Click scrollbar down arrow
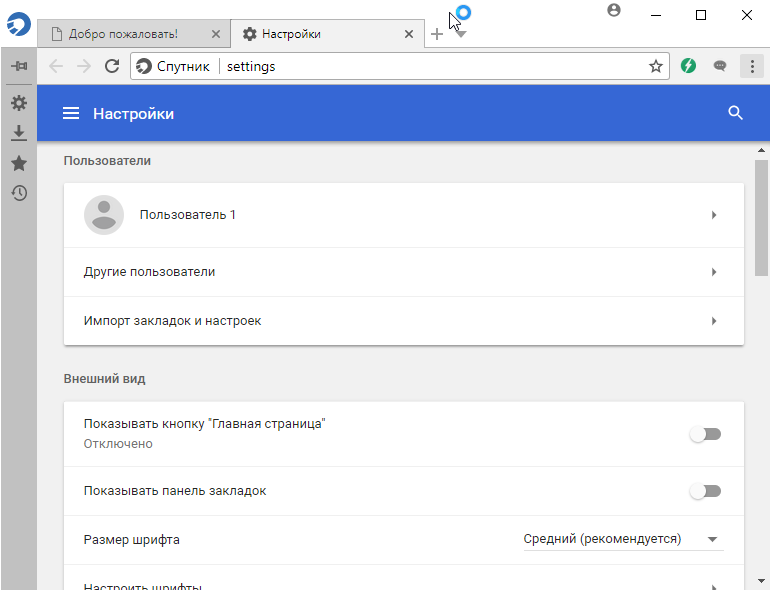 point(761,581)
